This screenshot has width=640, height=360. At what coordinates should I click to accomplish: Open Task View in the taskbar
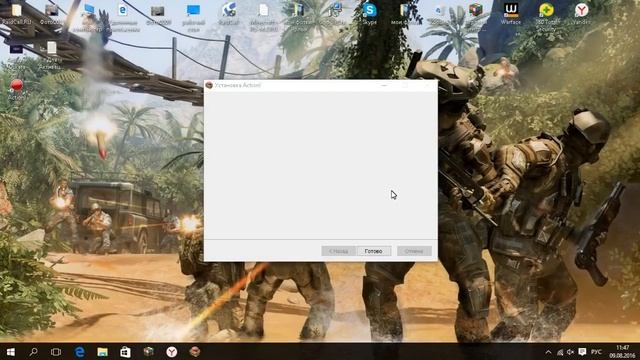[x=56, y=352]
